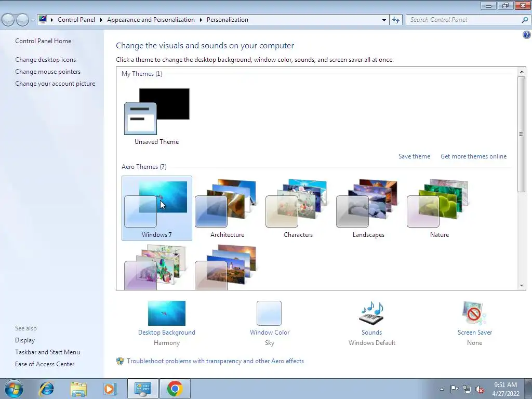
Task: Open Windows Explorer folder taskbar icon
Action: click(x=78, y=389)
